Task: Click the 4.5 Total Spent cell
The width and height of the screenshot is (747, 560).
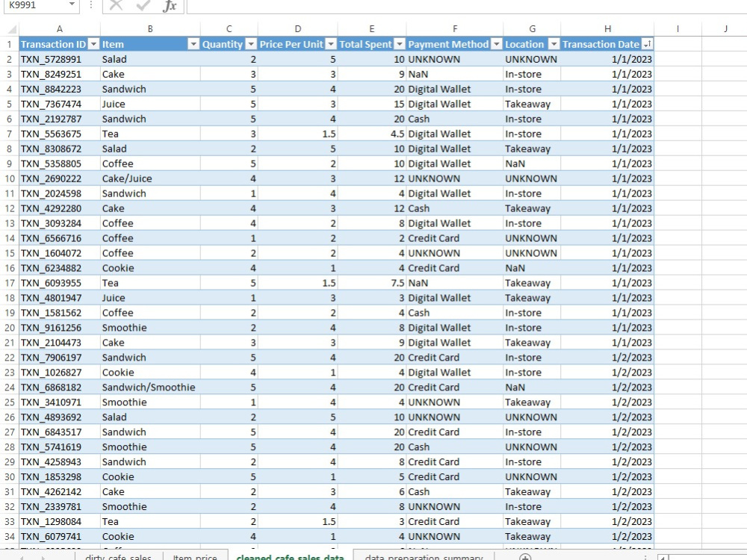Action: click(371, 134)
